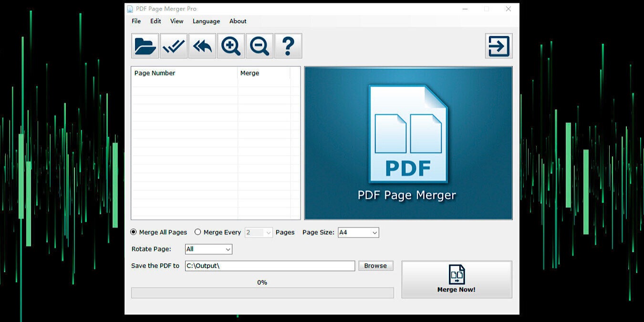Zoom out with the magnifier minus icon
Screen dimensions: 644x322
(259, 45)
